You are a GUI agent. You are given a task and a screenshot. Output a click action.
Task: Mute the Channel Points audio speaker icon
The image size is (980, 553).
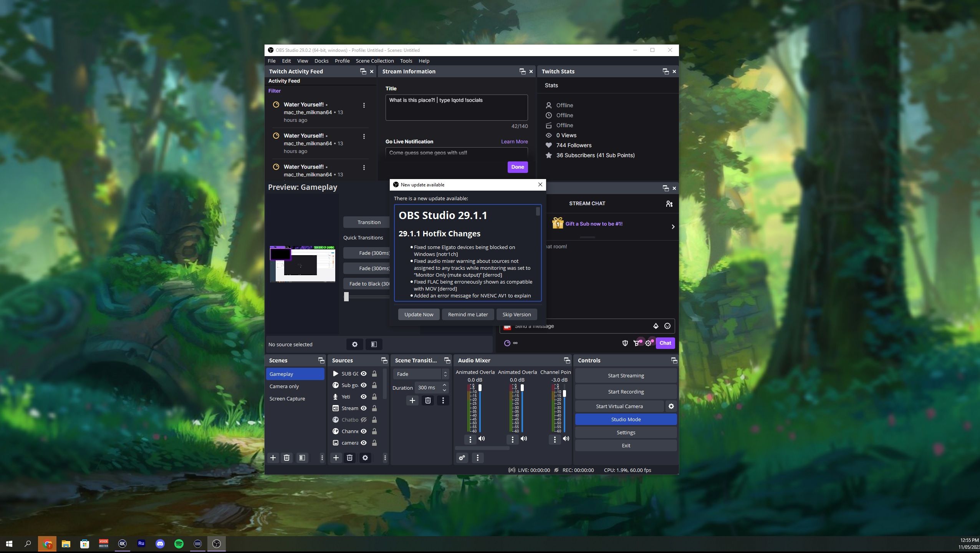tap(566, 438)
